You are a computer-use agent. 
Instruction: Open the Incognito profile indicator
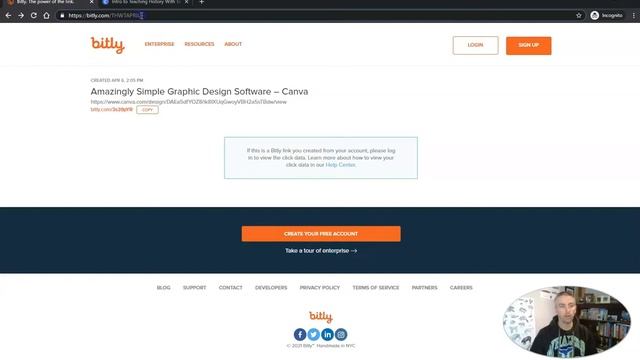point(607,16)
